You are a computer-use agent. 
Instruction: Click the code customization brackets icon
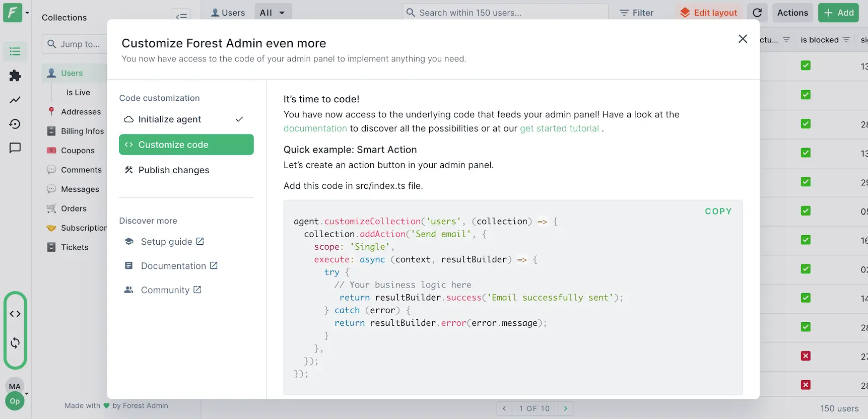15,314
